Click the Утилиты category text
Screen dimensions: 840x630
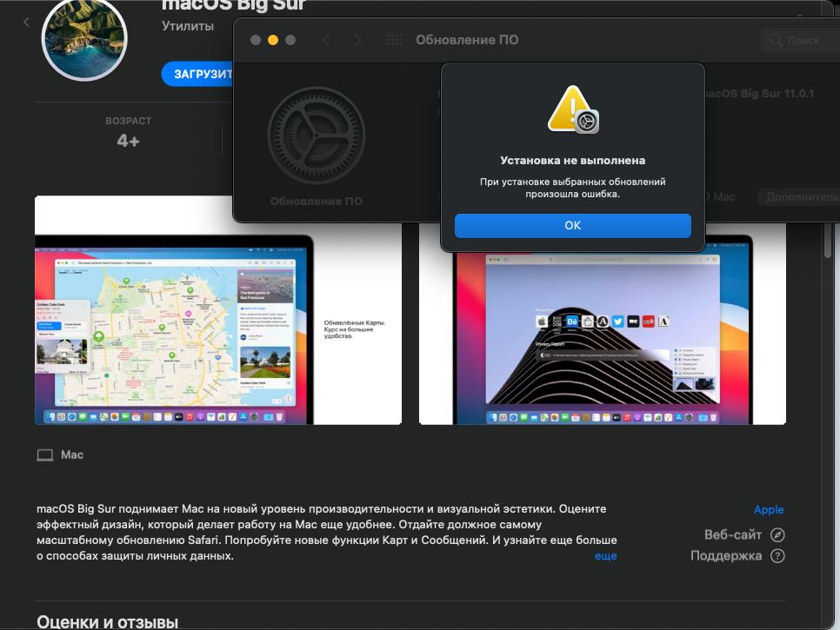click(x=188, y=26)
